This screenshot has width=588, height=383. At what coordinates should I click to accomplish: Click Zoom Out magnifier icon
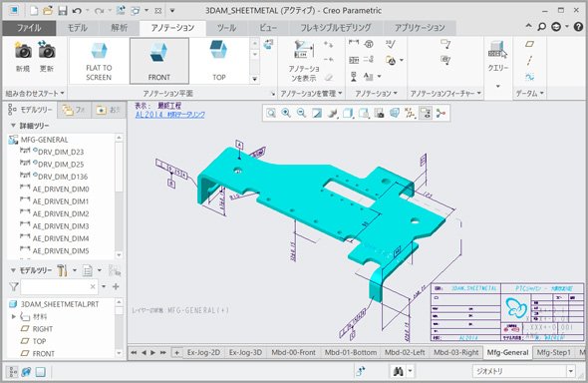[301, 113]
